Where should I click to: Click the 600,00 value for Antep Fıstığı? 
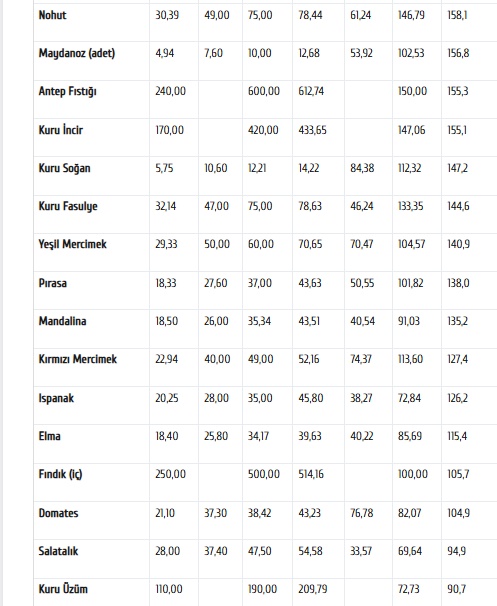264,91
